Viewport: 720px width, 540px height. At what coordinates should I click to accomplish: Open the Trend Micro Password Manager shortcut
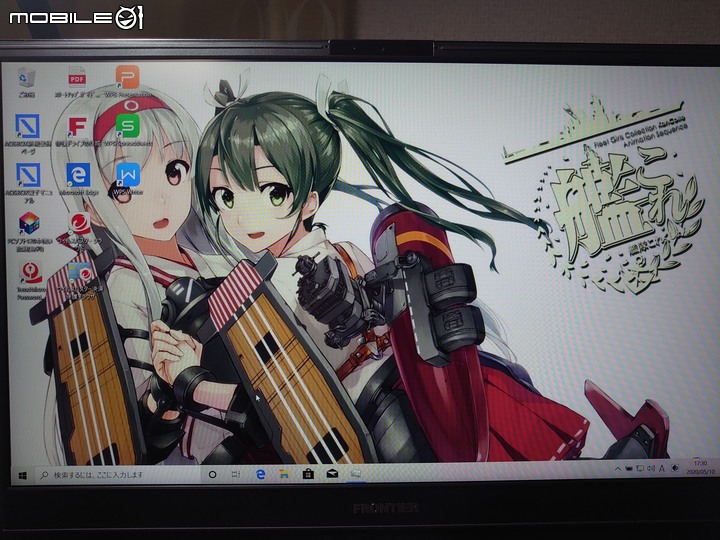[30, 281]
